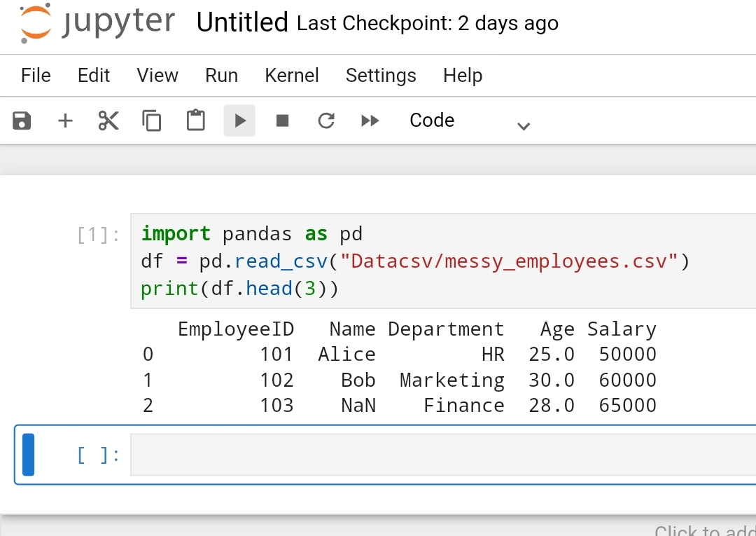756x536 pixels.
Task: Open the Edit menu
Action: (x=94, y=76)
